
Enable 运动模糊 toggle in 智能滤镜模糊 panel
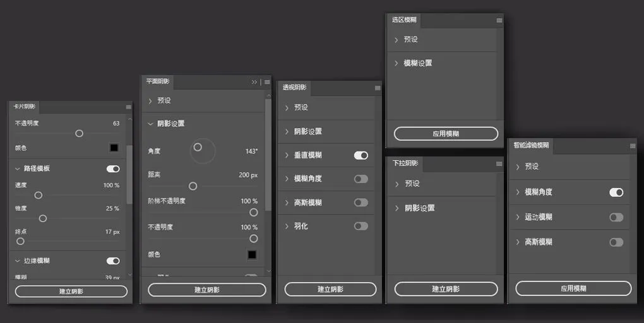616,217
